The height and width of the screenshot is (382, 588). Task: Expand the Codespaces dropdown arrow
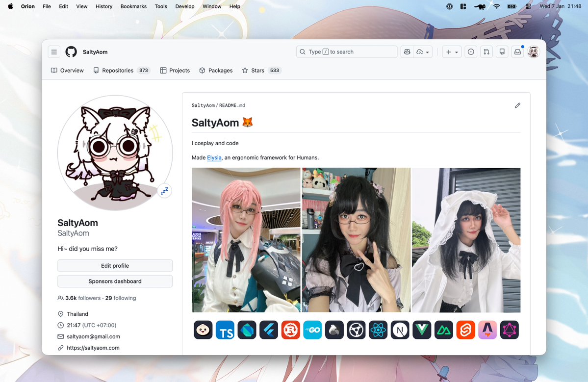426,51
